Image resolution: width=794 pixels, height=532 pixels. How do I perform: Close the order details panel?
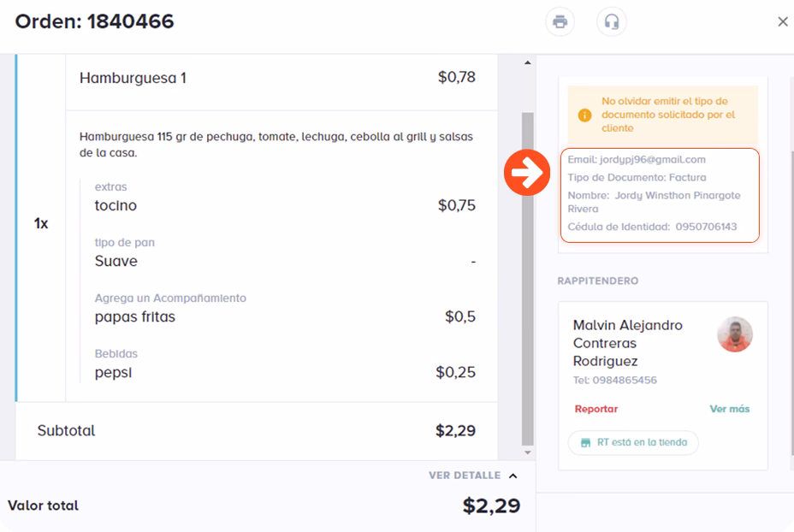(782, 22)
